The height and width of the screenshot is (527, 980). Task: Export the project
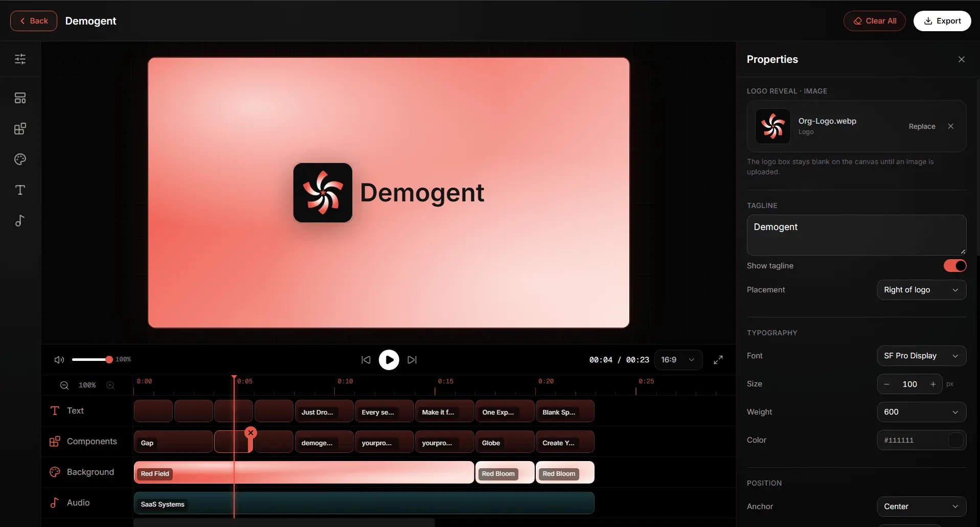tap(942, 21)
